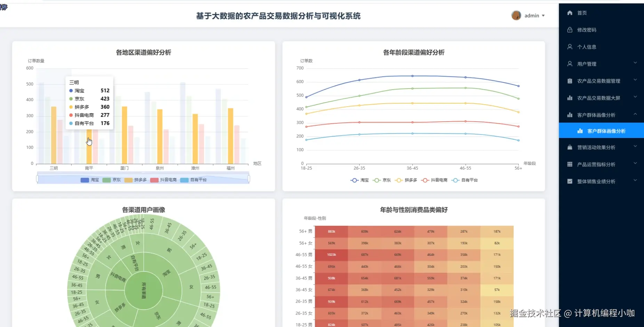Click the 883k heatmap cell
The height and width of the screenshot is (327, 644).
[x=331, y=232]
